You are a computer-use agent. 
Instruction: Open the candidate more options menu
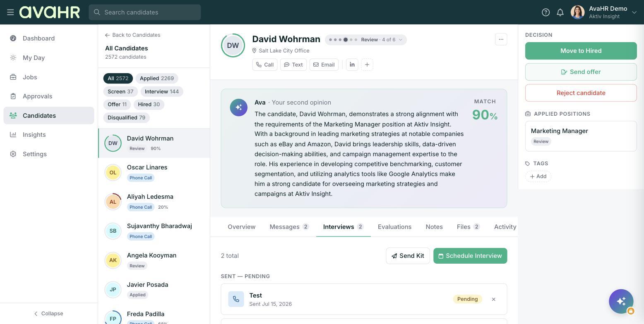click(x=501, y=40)
